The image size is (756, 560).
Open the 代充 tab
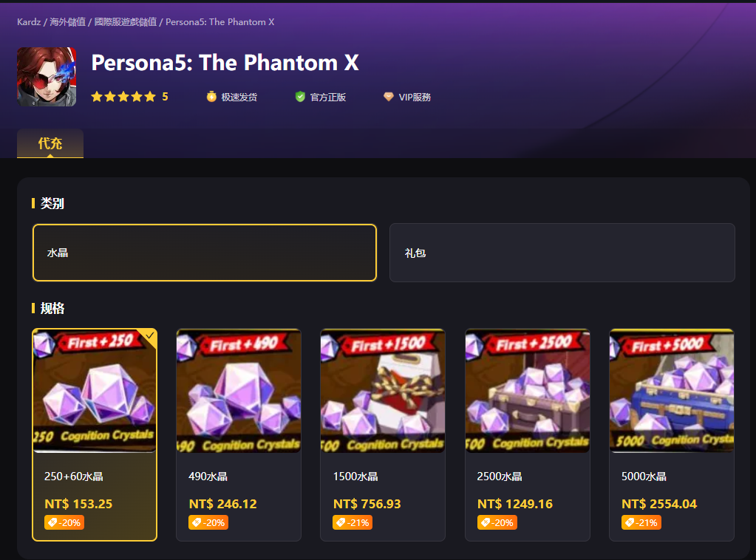pos(50,143)
